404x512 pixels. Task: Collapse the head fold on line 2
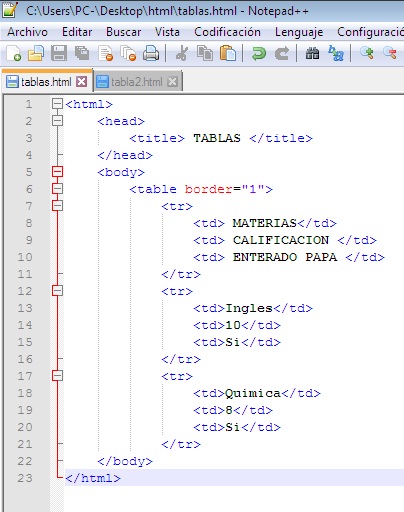coord(57,121)
